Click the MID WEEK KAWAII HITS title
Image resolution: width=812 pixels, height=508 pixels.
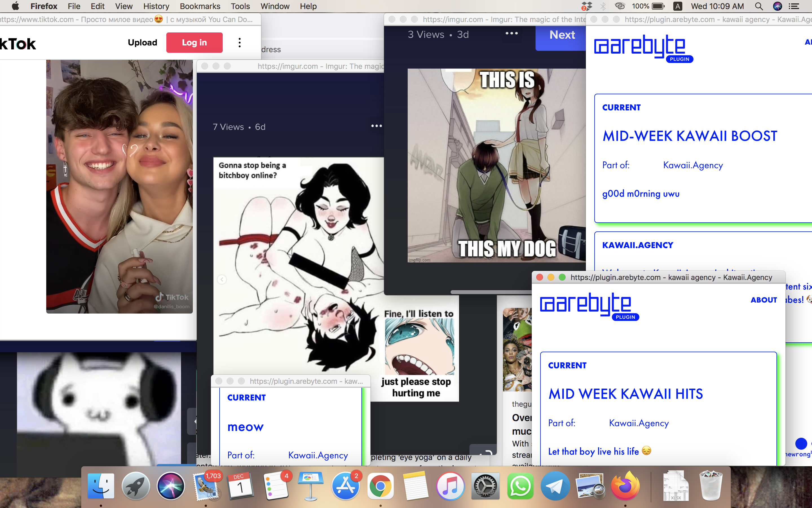click(625, 394)
